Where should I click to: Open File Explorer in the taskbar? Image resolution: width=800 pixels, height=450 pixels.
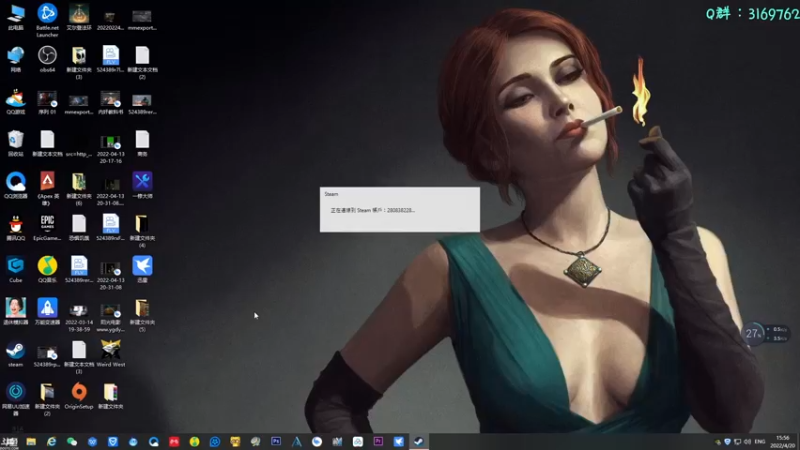(31, 441)
